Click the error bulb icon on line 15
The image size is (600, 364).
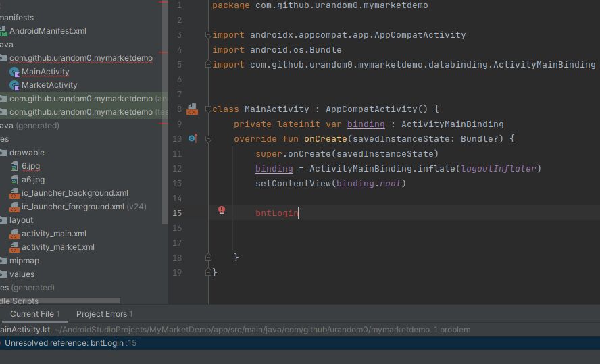pos(222,210)
